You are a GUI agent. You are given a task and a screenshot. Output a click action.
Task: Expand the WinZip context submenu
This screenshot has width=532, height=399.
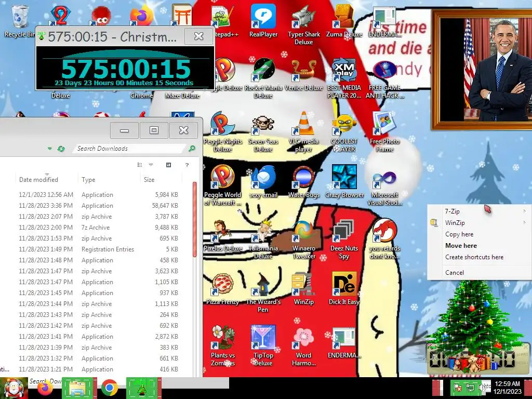tap(478, 222)
